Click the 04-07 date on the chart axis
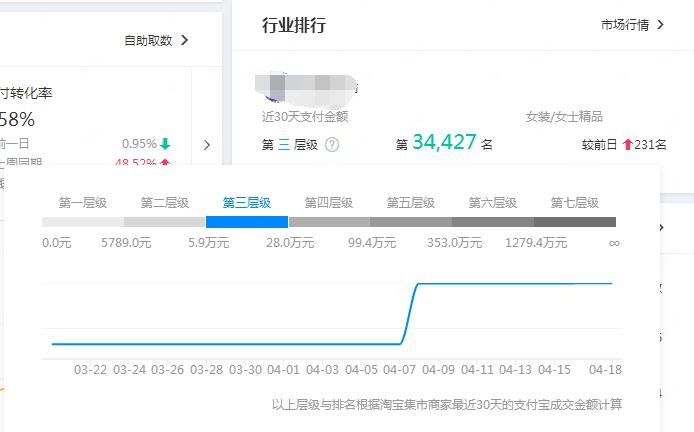 point(400,369)
